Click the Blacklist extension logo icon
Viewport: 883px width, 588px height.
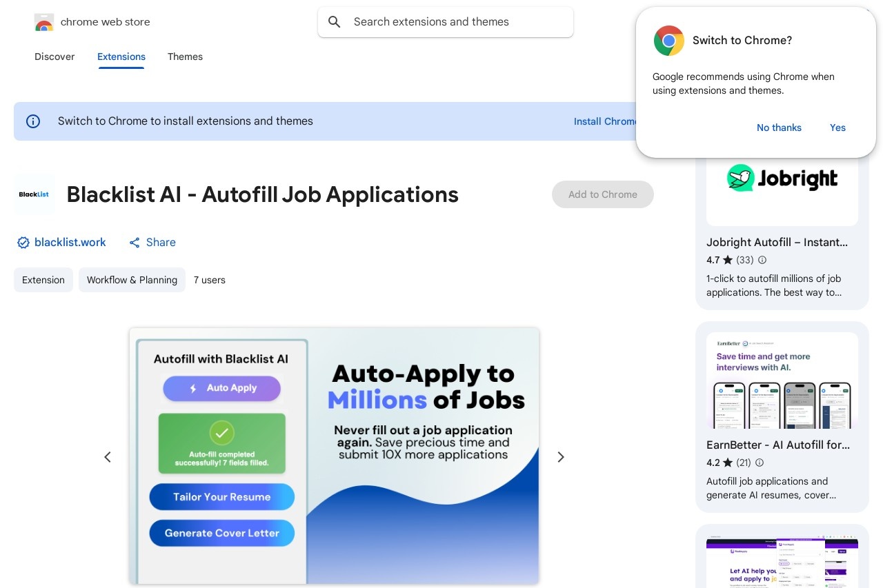coord(34,194)
